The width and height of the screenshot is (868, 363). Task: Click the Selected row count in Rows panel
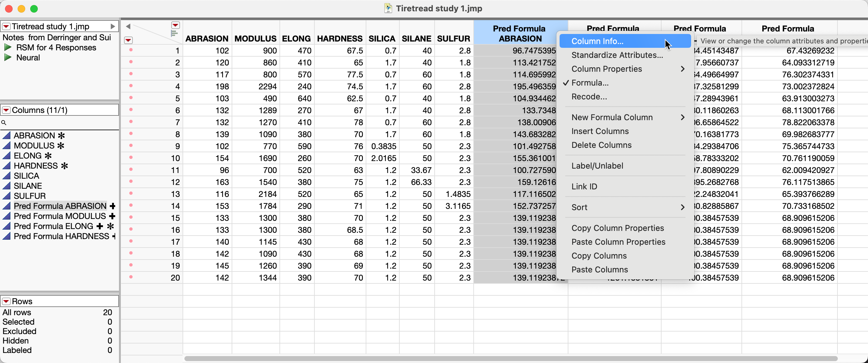(110, 321)
